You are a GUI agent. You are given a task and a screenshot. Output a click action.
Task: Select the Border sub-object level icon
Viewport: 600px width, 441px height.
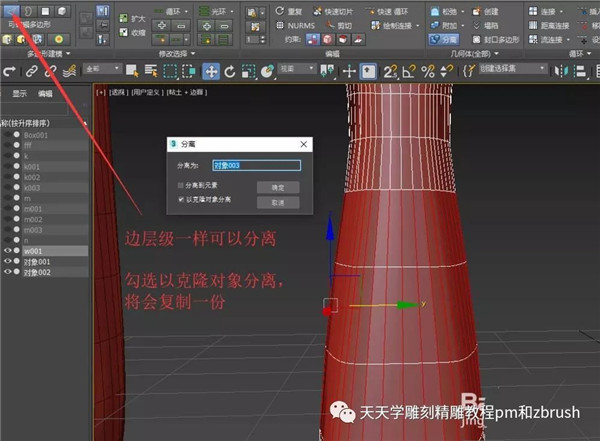pyautogui.click(x=28, y=11)
